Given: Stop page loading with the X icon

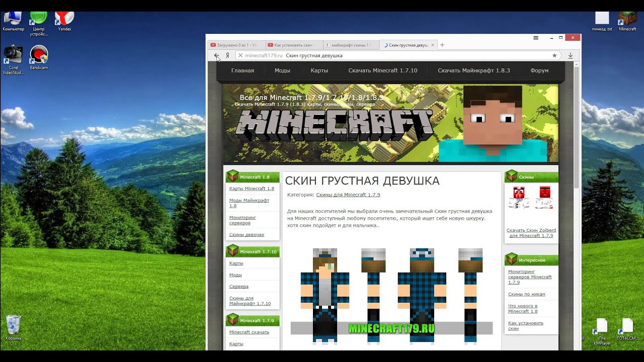Looking at the screenshot, I should [x=240, y=55].
